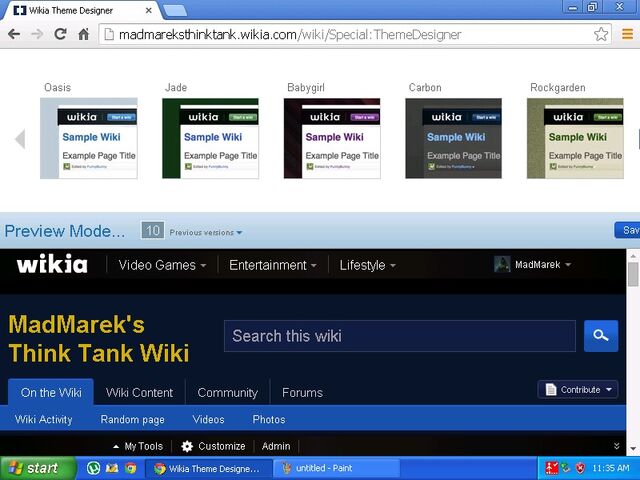Open the Windows start button
The height and width of the screenshot is (480, 640).
pyautogui.click(x=38, y=468)
